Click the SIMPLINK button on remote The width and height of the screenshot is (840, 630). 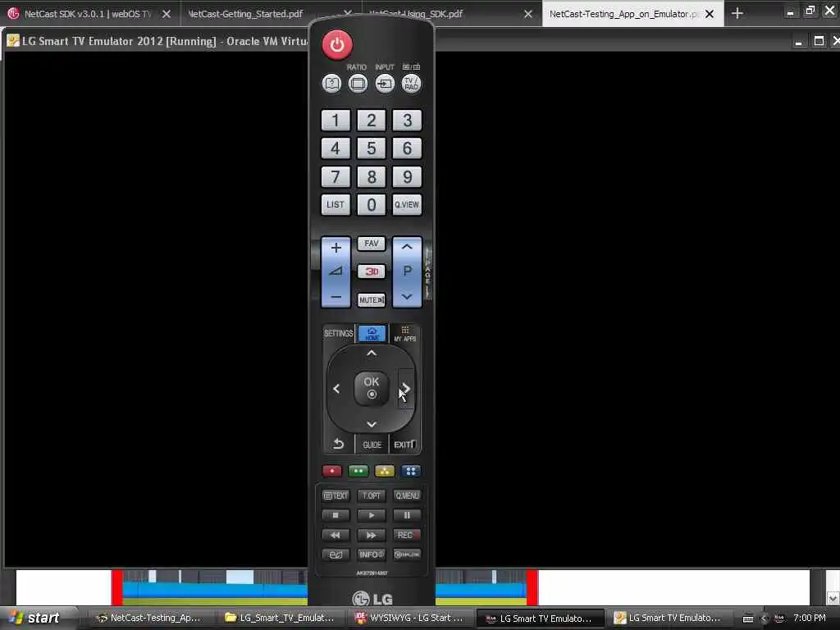click(x=407, y=555)
